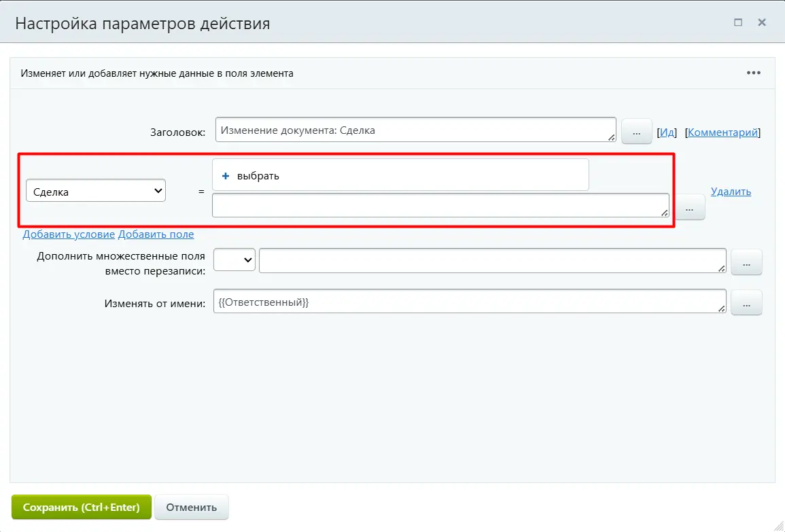Open the Комментарий link

[722, 132]
